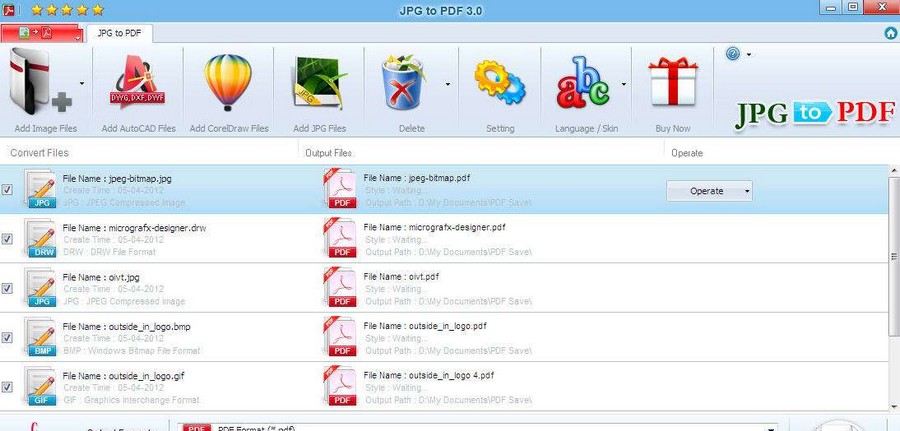Click the text DRW : DRW File Format
The width and height of the screenshot is (900, 431).
click(110, 252)
